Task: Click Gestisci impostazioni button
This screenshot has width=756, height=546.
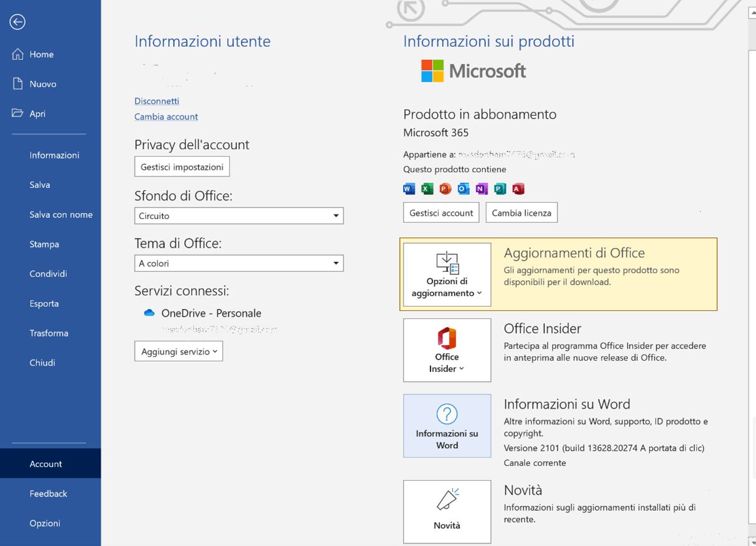Action: 182,167
